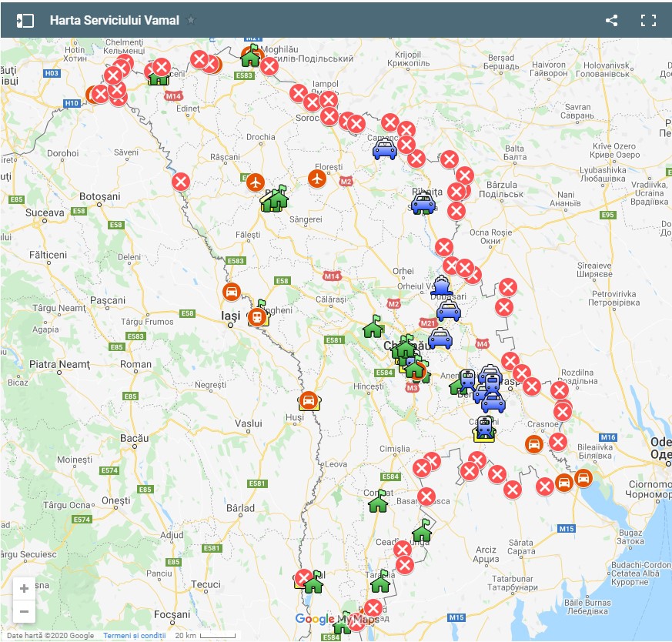
Task: Click the green house marker at Comrat
Action: (x=378, y=501)
